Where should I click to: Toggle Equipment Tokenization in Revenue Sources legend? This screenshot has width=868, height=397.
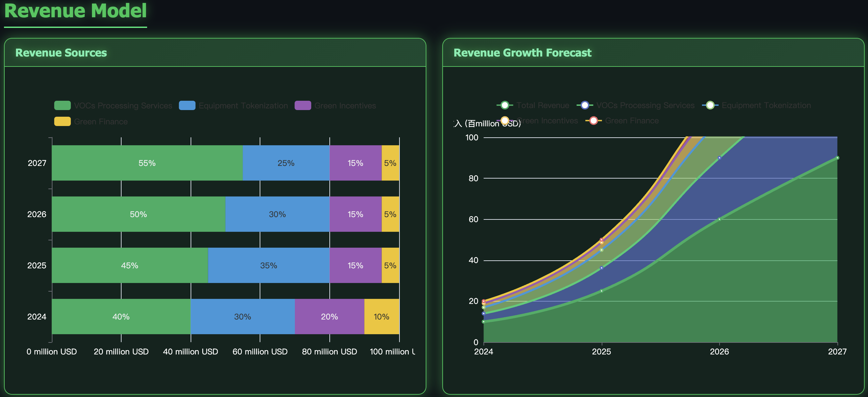187,106
